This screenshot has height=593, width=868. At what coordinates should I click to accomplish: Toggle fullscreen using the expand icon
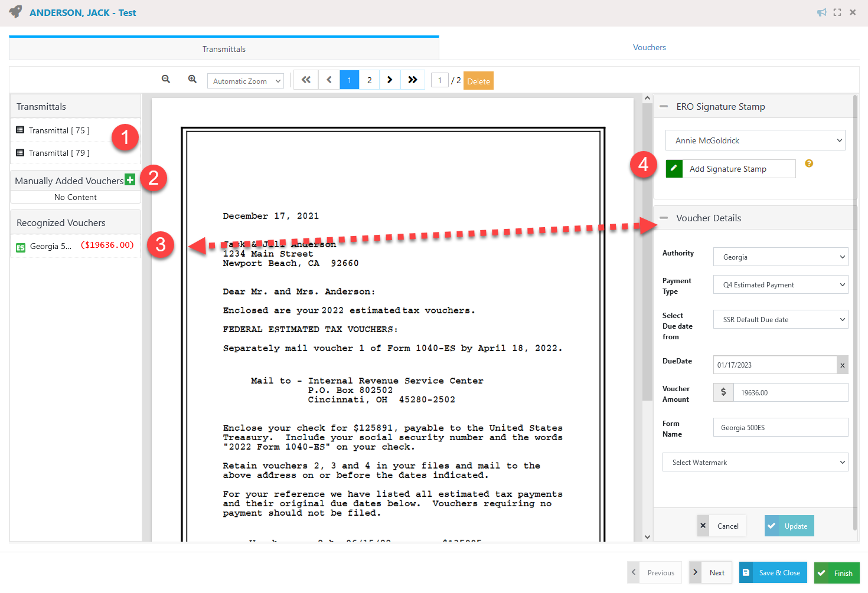click(837, 12)
